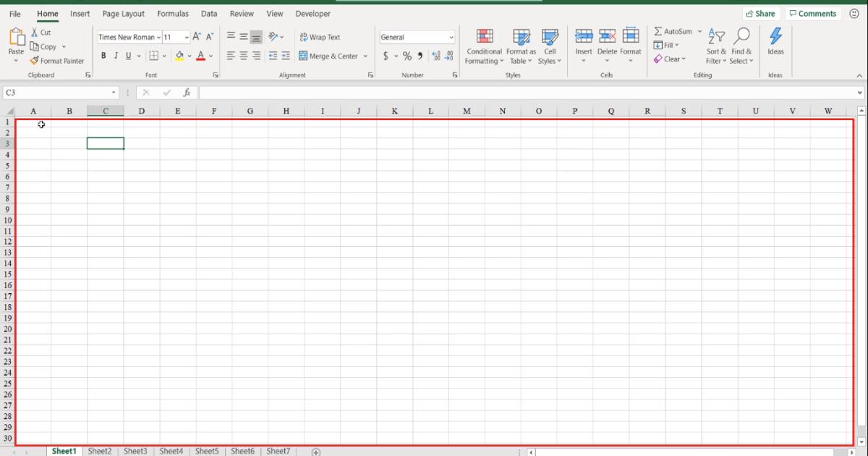Apply italic formatting
868x456 pixels.
[115, 55]
